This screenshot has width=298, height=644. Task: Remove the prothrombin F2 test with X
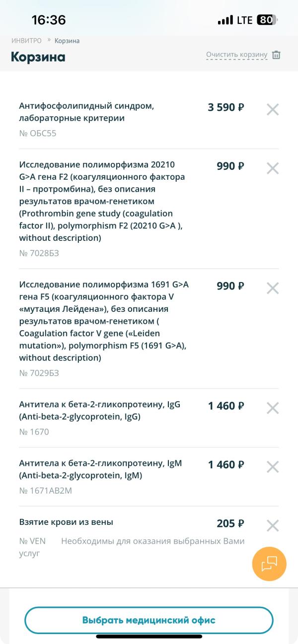(x=273, y=168)
